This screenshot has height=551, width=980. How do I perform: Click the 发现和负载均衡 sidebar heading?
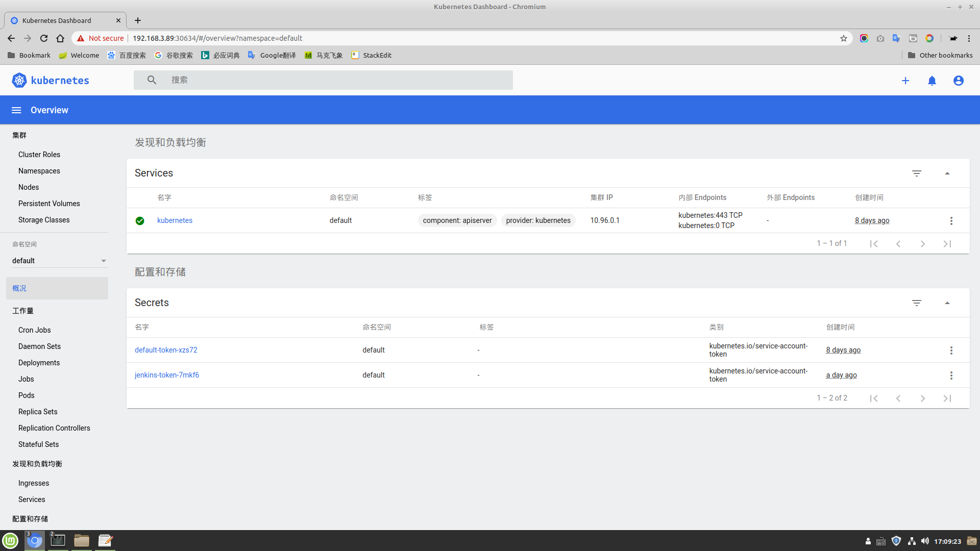click(37, 464)
